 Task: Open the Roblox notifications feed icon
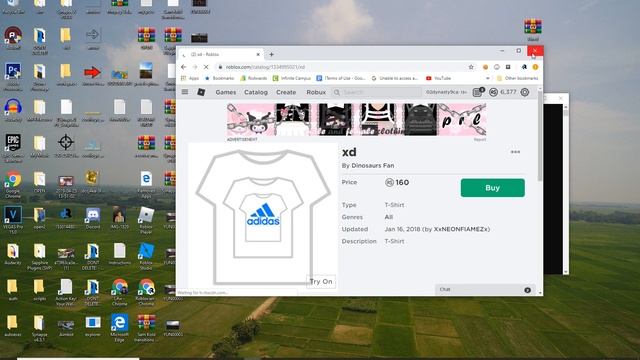click(x=477, y=92)
